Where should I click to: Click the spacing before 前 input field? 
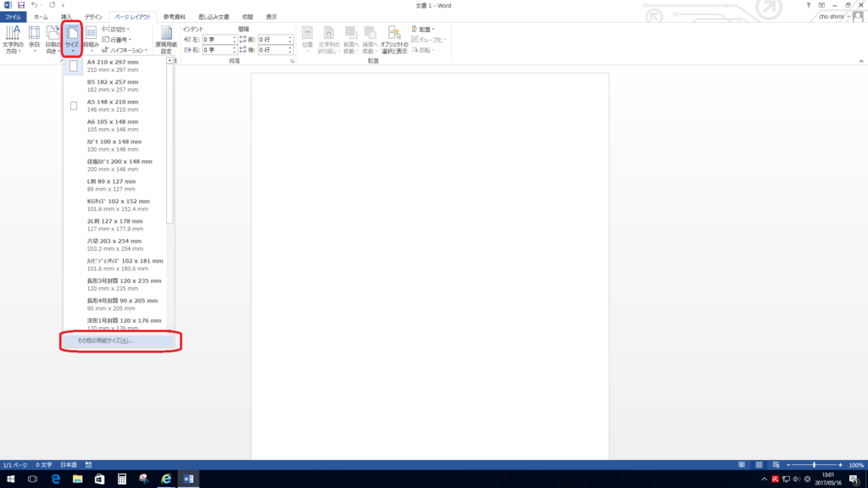click(x=272, y=40)
